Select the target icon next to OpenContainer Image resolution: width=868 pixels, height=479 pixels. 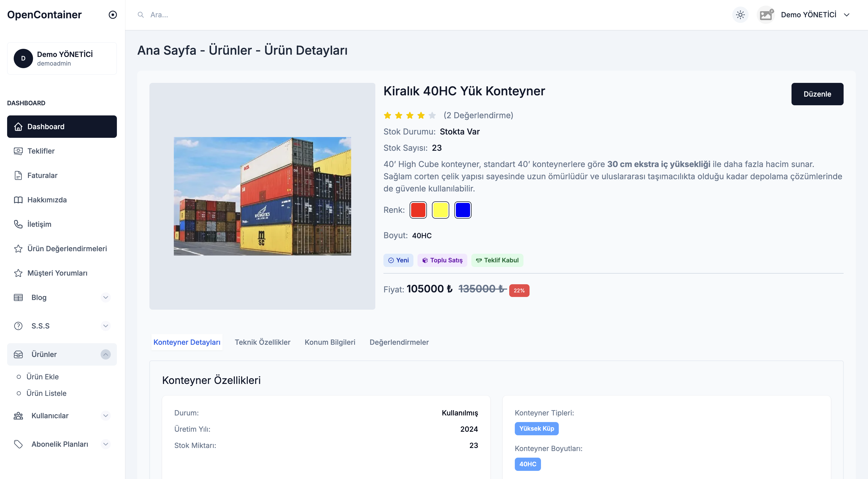coord(113,14)
